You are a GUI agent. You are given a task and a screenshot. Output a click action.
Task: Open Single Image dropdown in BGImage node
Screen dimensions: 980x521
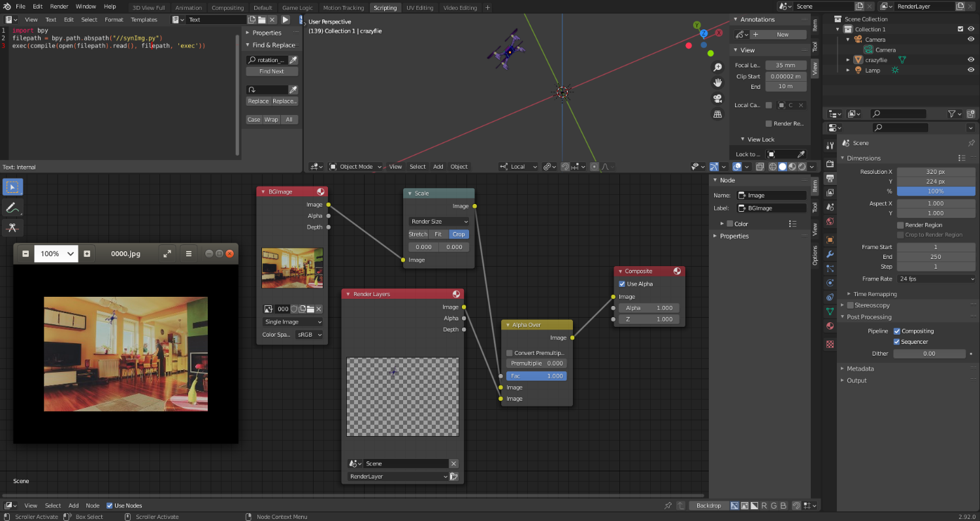(293, 322)
